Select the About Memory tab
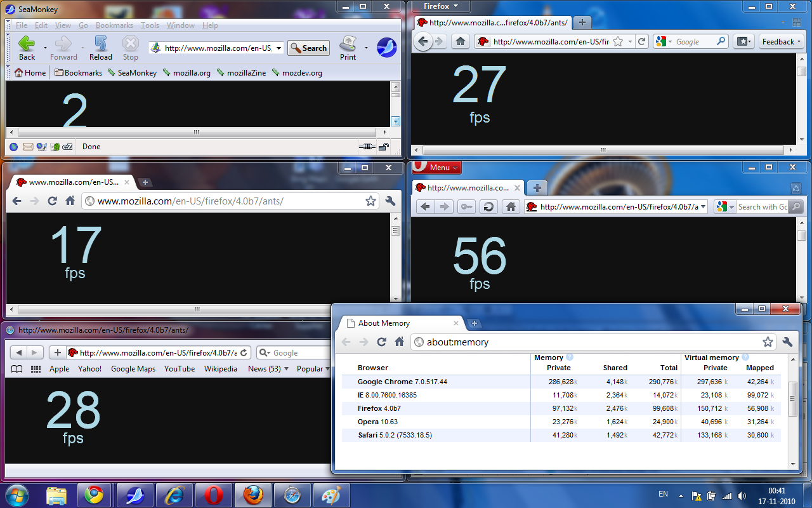 (x=401, y=323)
